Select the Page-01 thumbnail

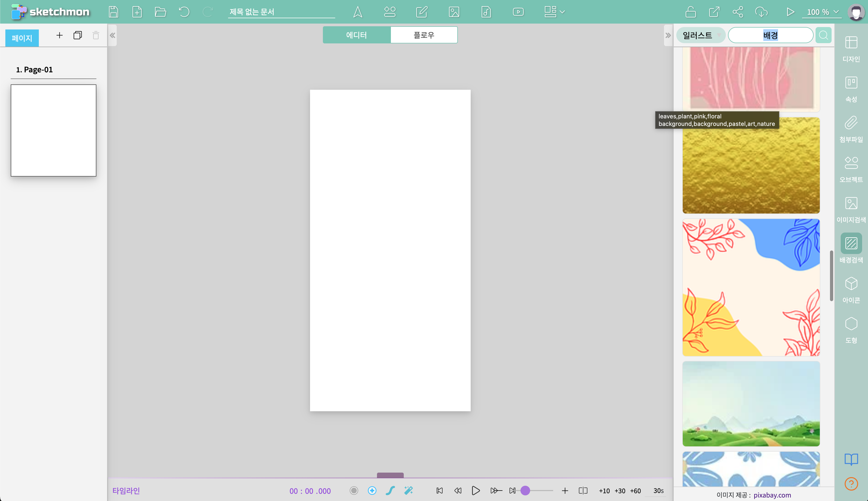pos(54,130)
